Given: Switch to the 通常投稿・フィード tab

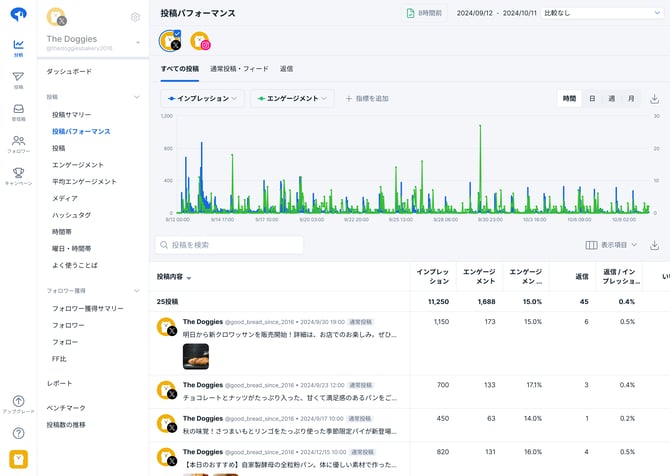Looking at the screenshot, I should pos(240,69).
